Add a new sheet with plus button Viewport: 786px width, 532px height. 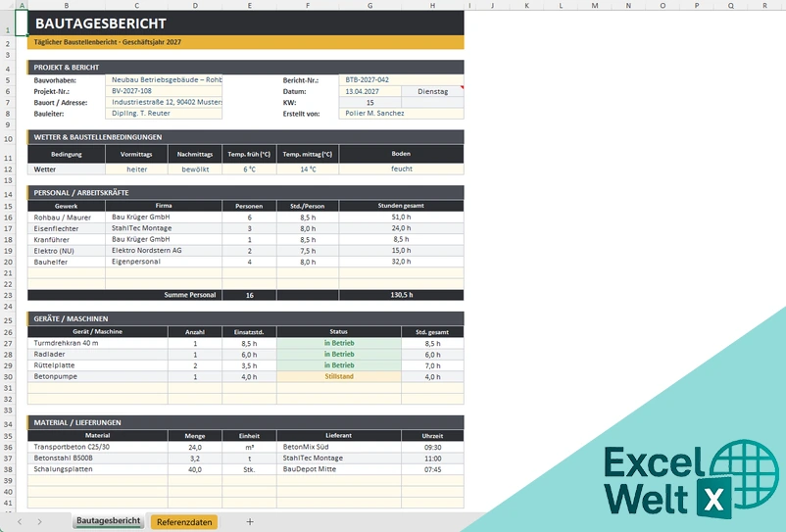pyautogui.click(x=250, y=522)
